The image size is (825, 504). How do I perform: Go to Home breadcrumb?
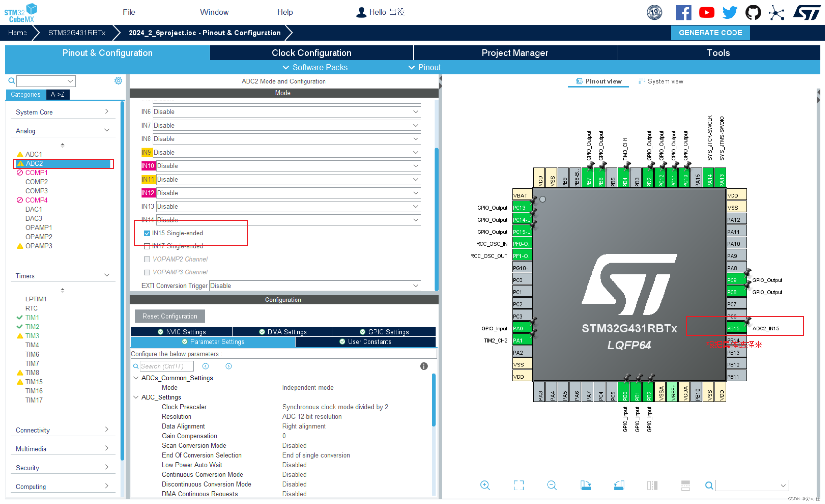click(17, 33)
